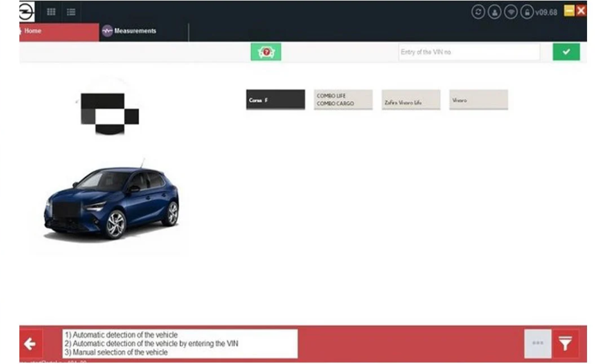Click the yellow minimize window button
600x364 pixels.
click(569, 11)
